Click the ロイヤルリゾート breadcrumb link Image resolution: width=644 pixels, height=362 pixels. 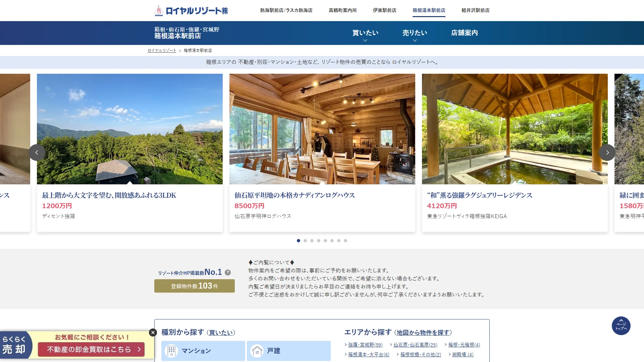[162, 51]
